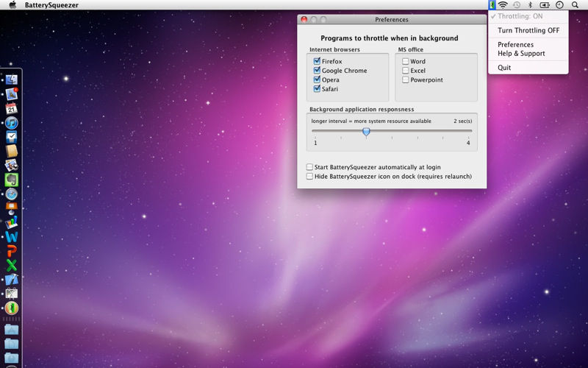This screenshot has height=368, width=588.
Task: Choose Preferences from status menu
Action: pos(528,44)
